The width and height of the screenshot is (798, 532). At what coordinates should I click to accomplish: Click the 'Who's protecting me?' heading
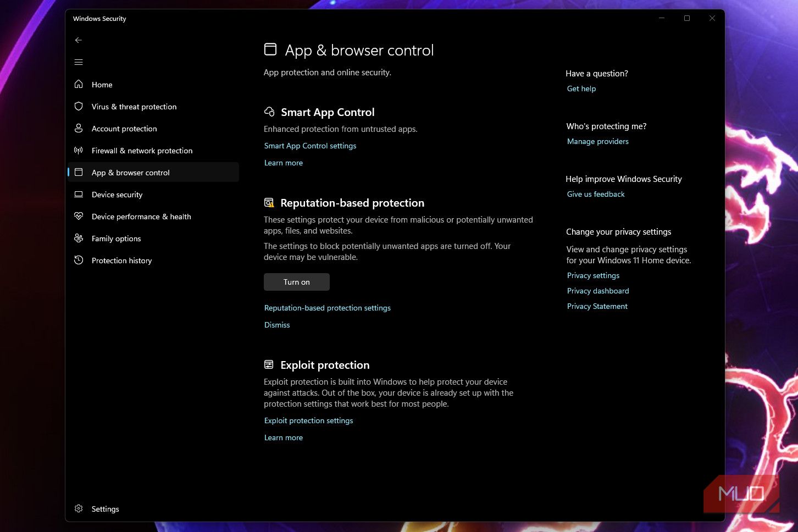point(606,126)
